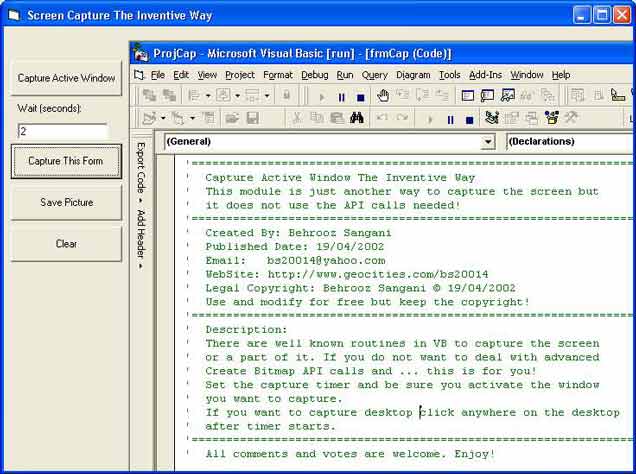Click the Open Project folder icon

point(232,119)
